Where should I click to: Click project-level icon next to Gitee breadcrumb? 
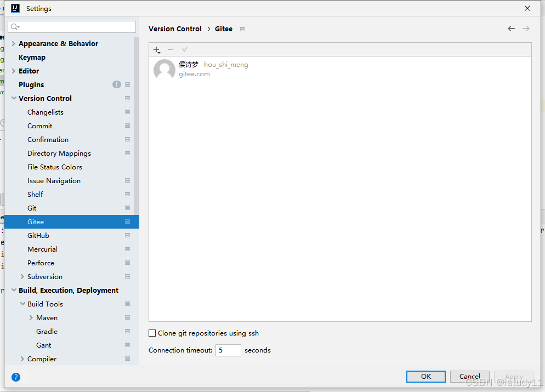pyautogui.click(x=242, y=29)
